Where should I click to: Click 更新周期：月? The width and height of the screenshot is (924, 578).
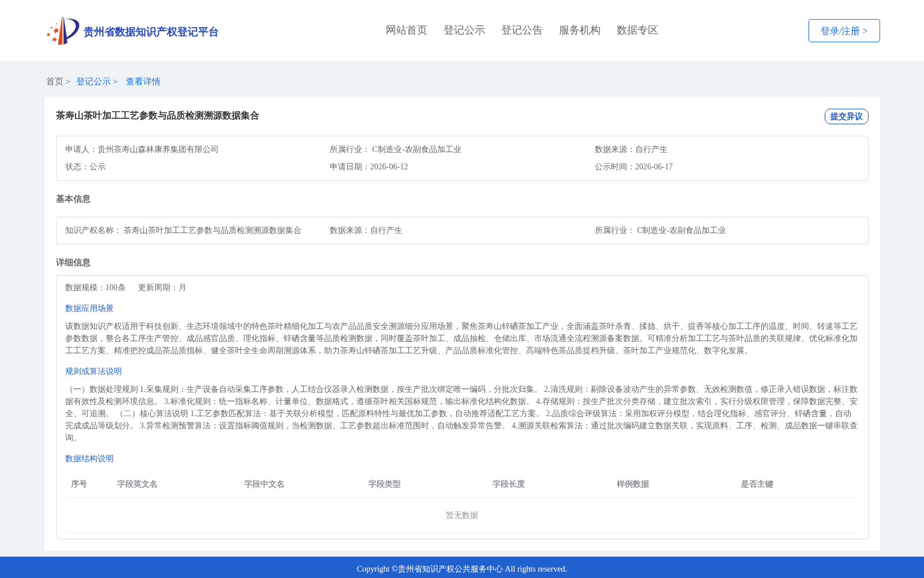162,287
